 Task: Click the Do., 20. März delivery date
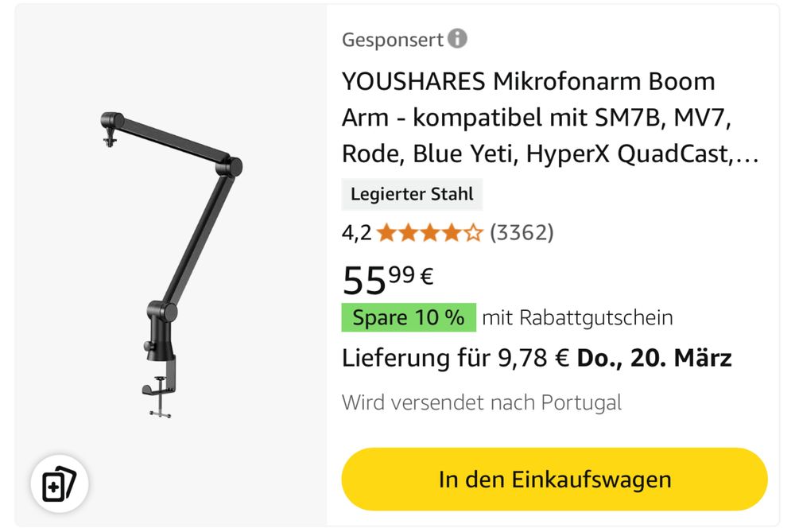[x=654, y=358]
